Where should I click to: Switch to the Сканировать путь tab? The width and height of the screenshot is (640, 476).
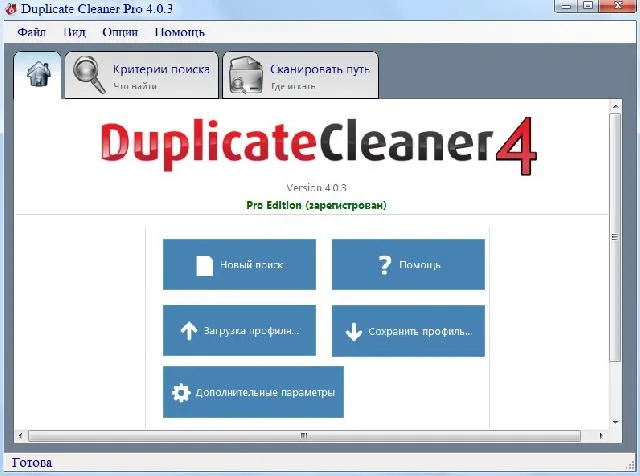click(300, 75)
